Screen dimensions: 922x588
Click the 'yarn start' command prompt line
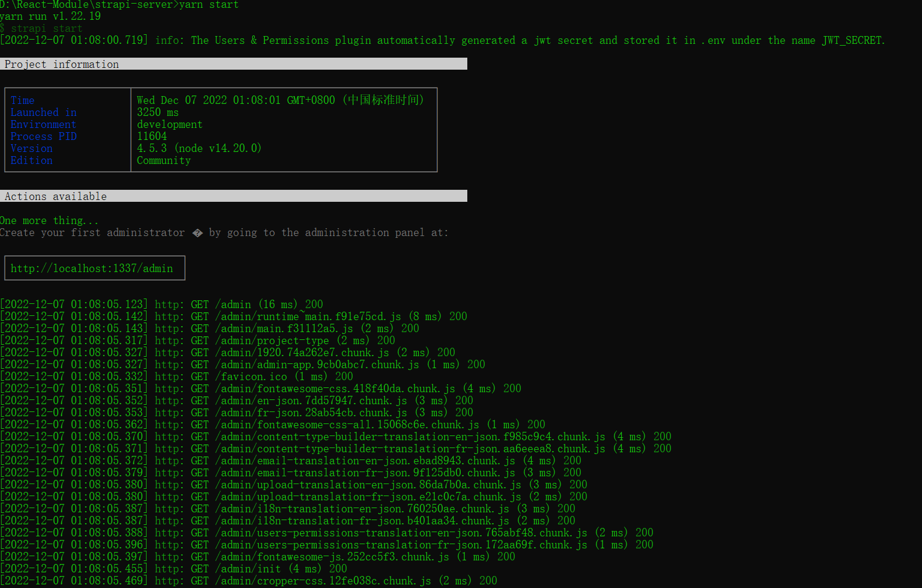pyautogui.click(x=120, y=5)
